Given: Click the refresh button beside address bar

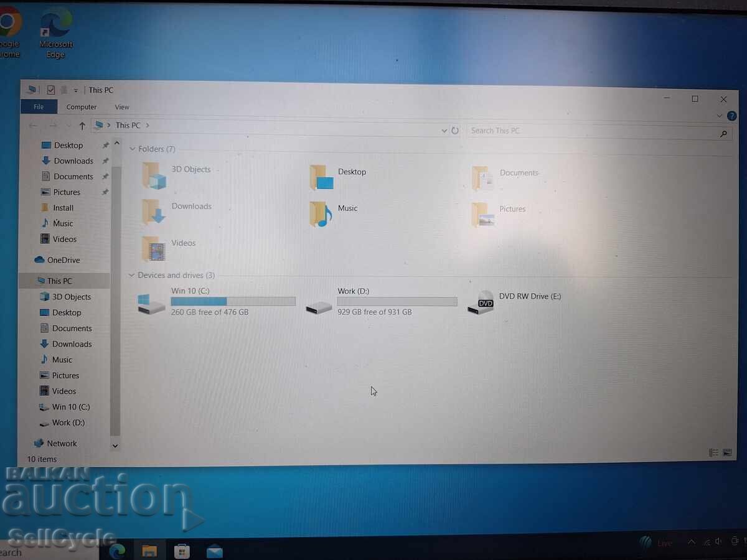Looking at the screenshot, I should (455, 131).
